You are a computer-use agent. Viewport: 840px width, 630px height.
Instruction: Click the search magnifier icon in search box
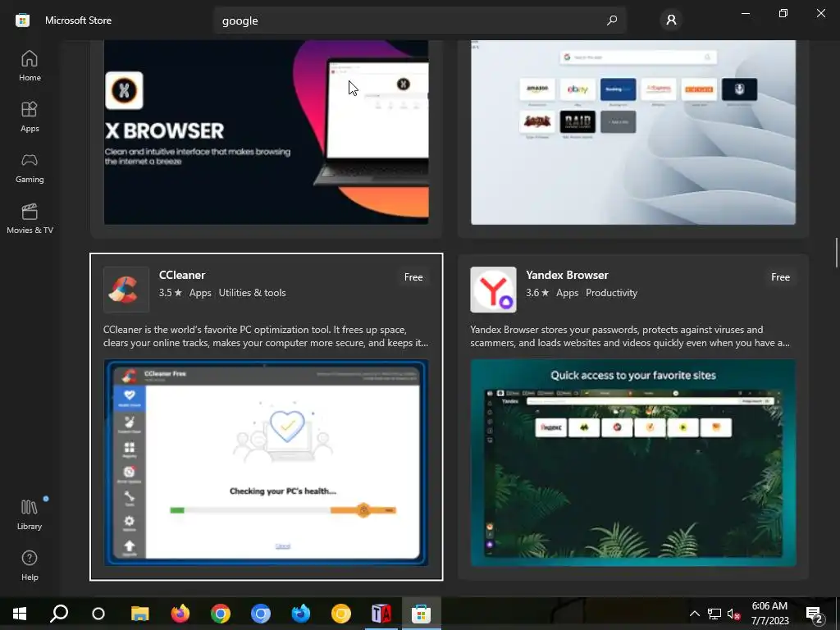[612, 21]
